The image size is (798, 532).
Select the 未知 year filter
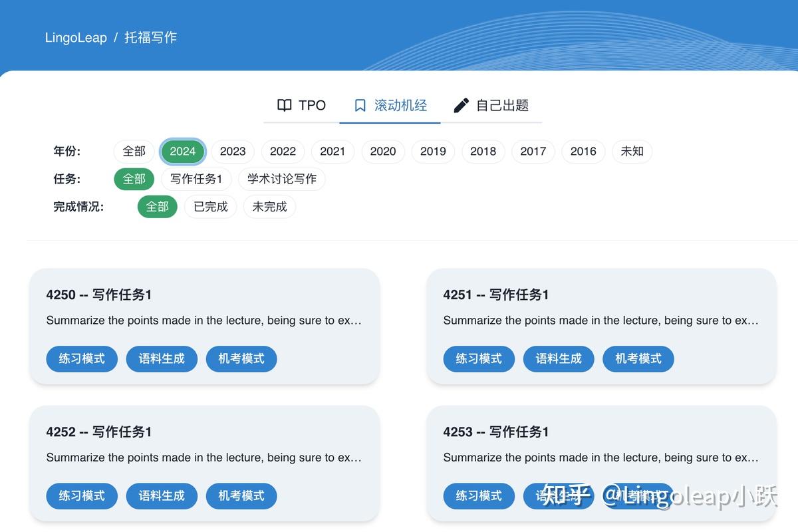tap(632, 151)
